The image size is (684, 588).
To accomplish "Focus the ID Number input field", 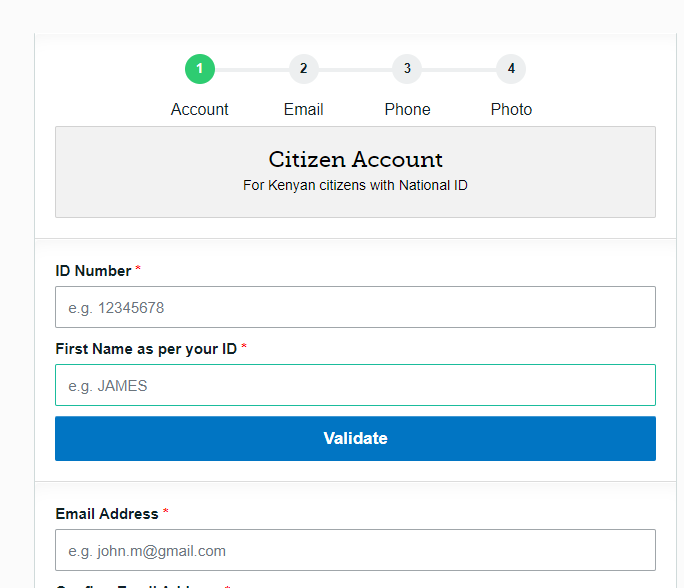I will [x=355, y=307].
